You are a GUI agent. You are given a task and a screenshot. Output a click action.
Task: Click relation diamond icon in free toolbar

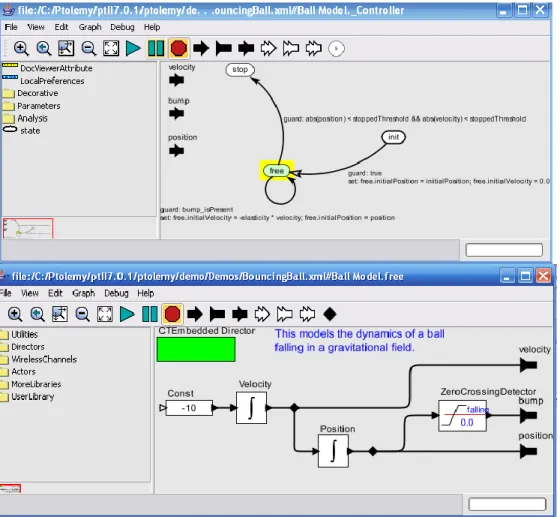click(x=330, y=314)
